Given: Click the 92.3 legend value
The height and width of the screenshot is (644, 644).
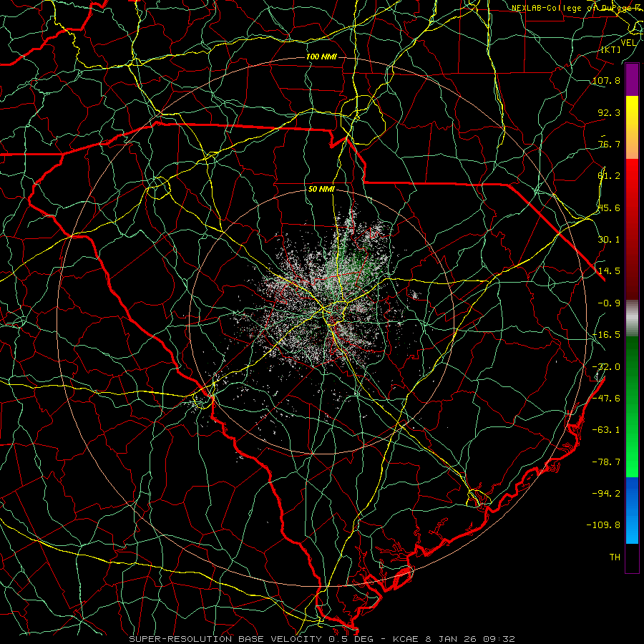Looking at the screenshot, I should (609, 112).
